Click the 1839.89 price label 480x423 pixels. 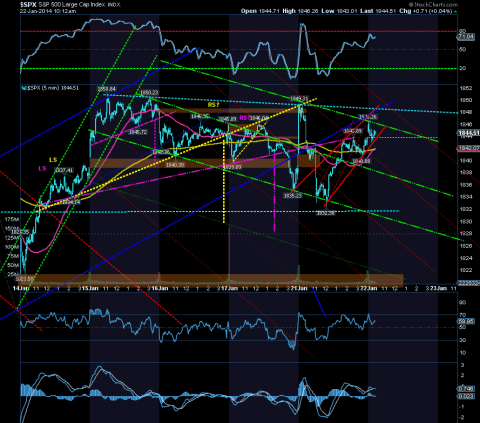232,167
